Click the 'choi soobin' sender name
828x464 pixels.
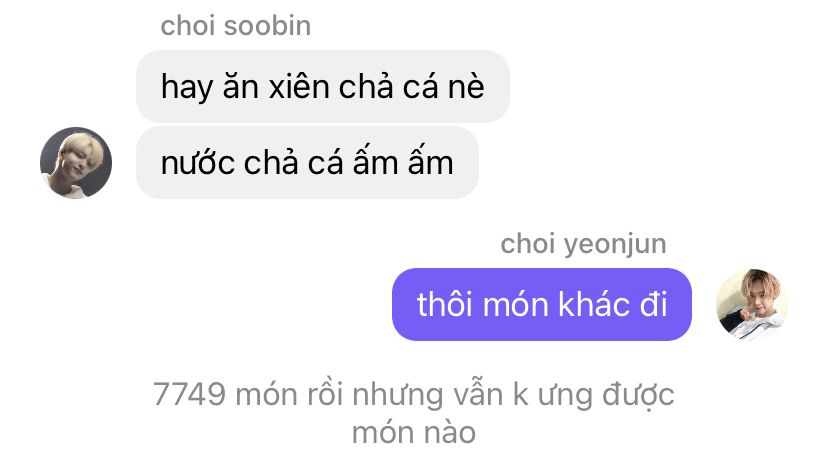[x=236, y=26]
